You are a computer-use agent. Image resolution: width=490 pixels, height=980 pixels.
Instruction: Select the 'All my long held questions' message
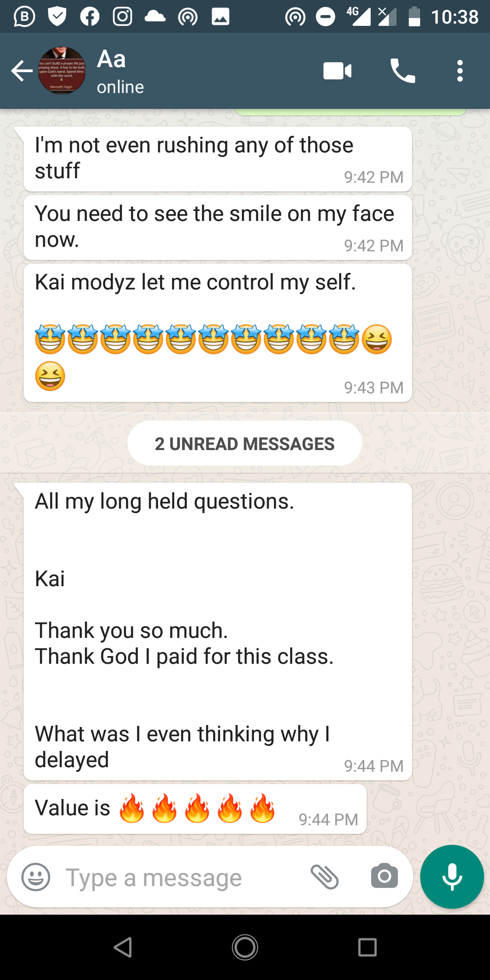218,632
